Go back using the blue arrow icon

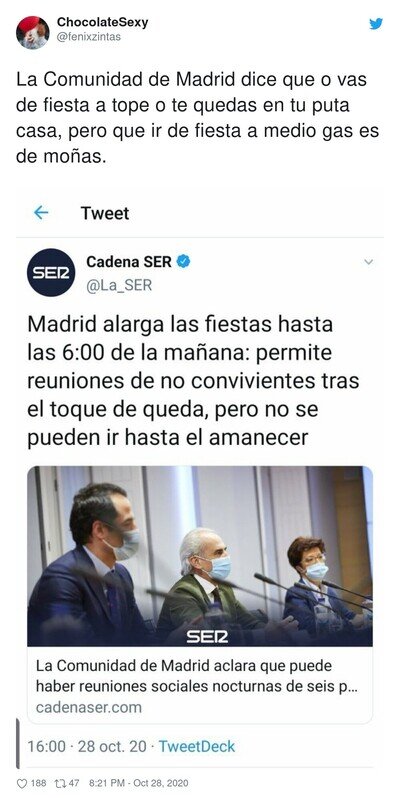tap(41, 213)
